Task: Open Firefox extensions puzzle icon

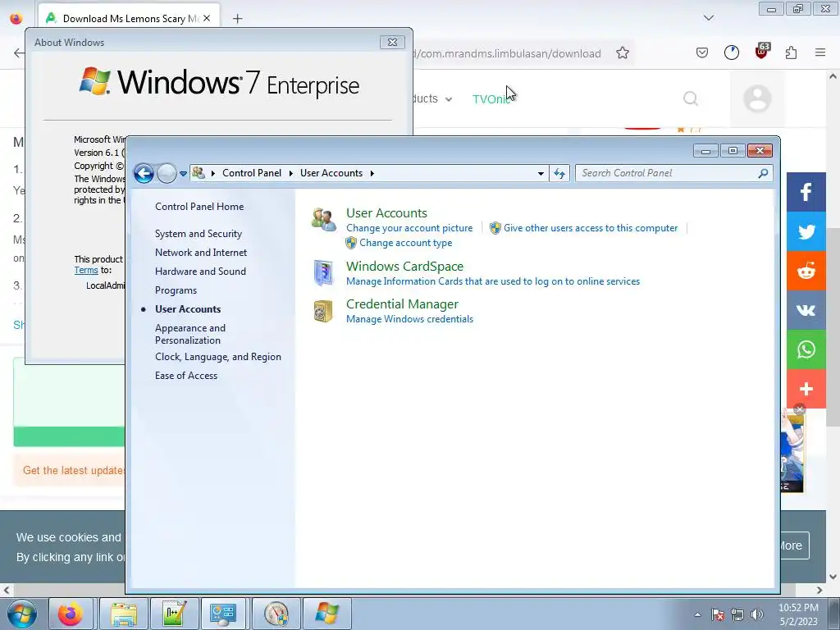Action: pyautogui.click(x=791, y=52)
